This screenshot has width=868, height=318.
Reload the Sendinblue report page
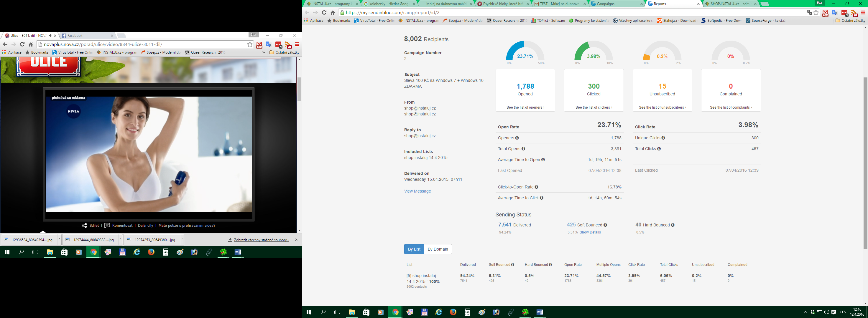click(324, 12)
